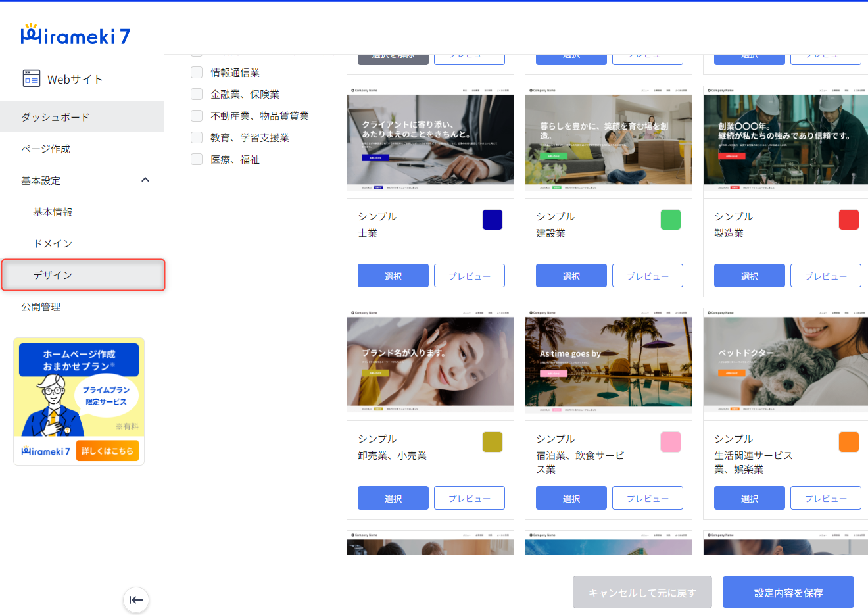Open ダッシュボード in sidebar

tap(82, 116)
